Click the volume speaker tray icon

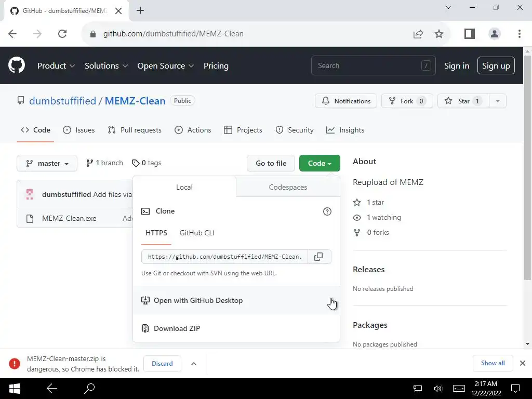(x=438, y=389)
